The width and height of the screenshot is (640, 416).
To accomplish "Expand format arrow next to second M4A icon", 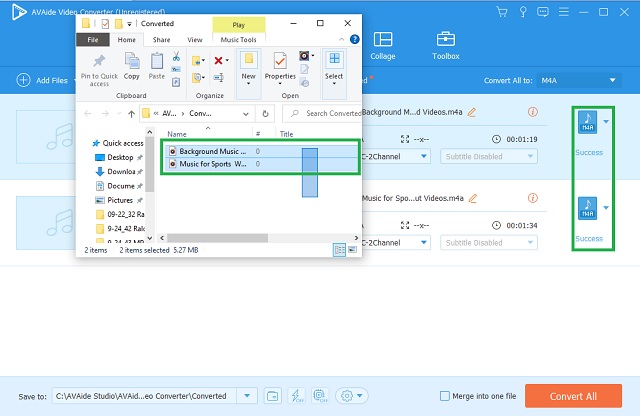I will click(x=606, y=208).
